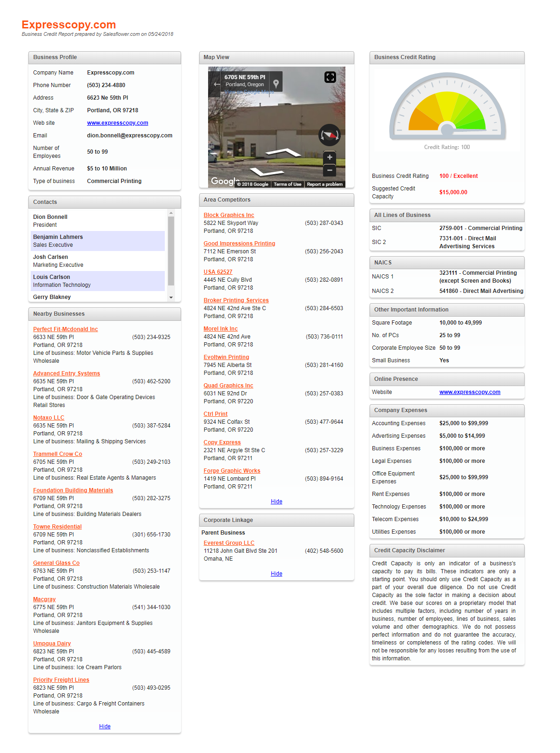
Task: Hide the Nearby Businesses list
Action: click(105, 726)
